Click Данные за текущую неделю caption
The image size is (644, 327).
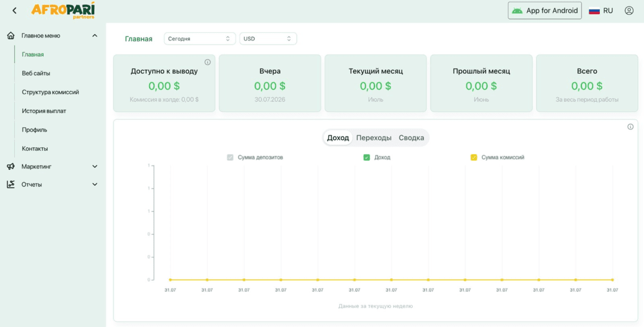pos(376,306)
